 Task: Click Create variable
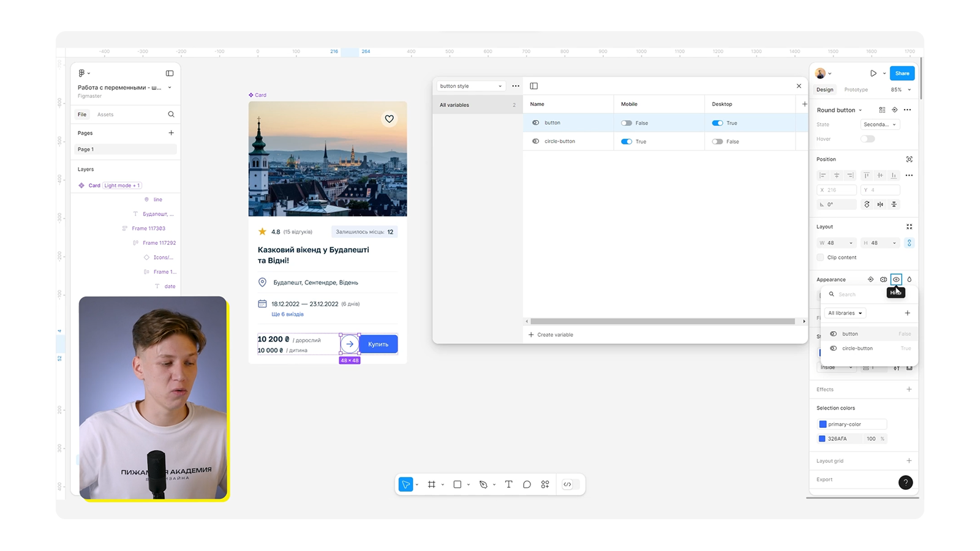pyautogui.click(x=551, y=335)
